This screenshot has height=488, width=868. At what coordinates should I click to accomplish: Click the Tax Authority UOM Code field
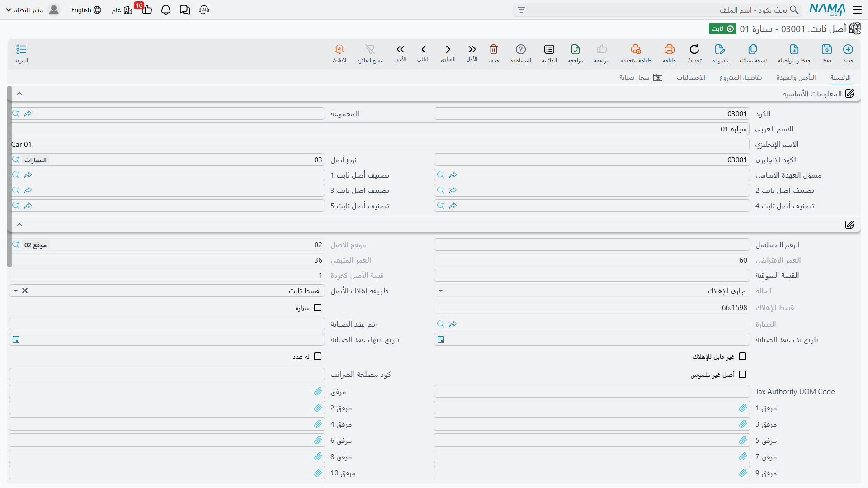(592, 392)
